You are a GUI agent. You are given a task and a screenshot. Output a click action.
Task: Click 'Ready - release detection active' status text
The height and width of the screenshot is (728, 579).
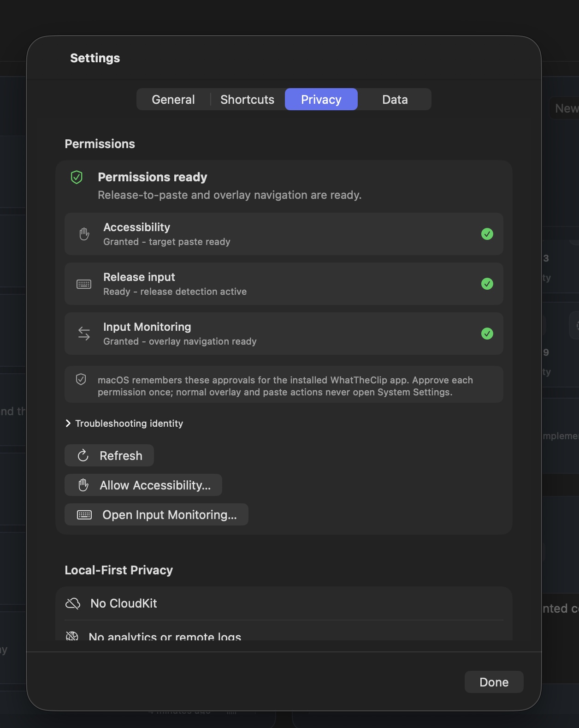[175, 292]
